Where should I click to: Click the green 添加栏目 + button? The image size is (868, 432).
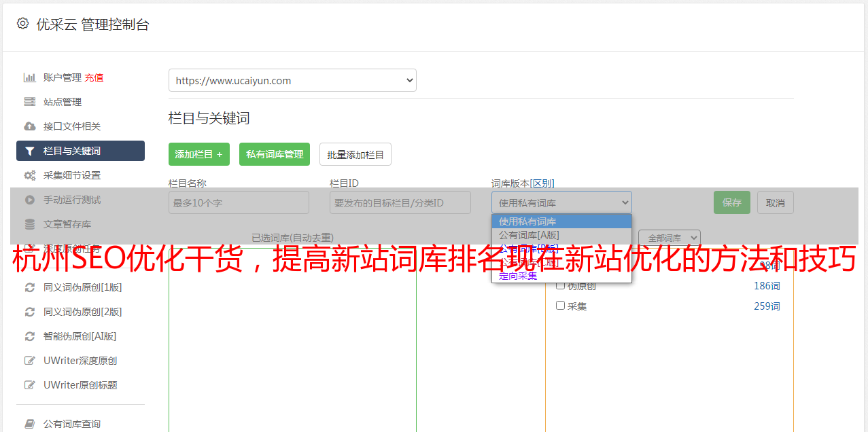click(199, 154)
